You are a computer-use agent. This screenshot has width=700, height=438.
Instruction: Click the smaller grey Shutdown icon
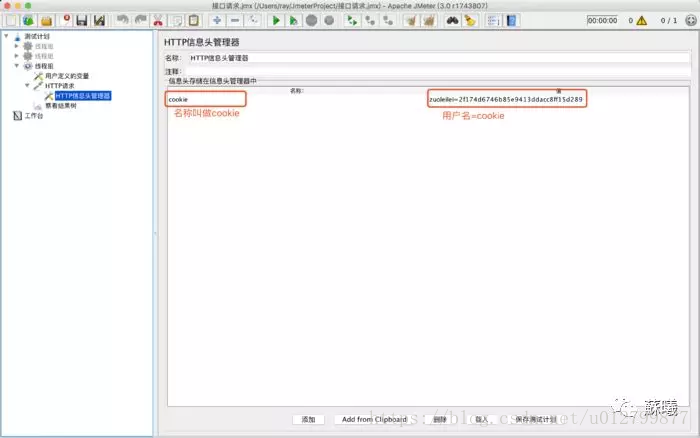(x=329, y=21)
